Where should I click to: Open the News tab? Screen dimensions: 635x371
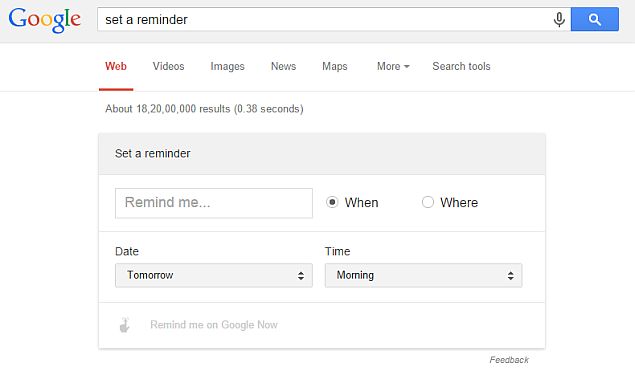[x=283, y=66]
